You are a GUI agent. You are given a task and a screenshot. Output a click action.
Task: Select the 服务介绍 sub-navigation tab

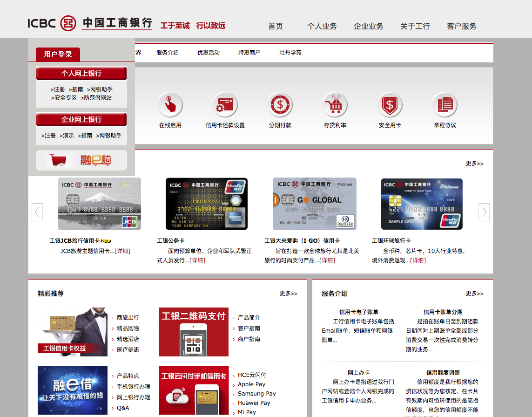167,53
